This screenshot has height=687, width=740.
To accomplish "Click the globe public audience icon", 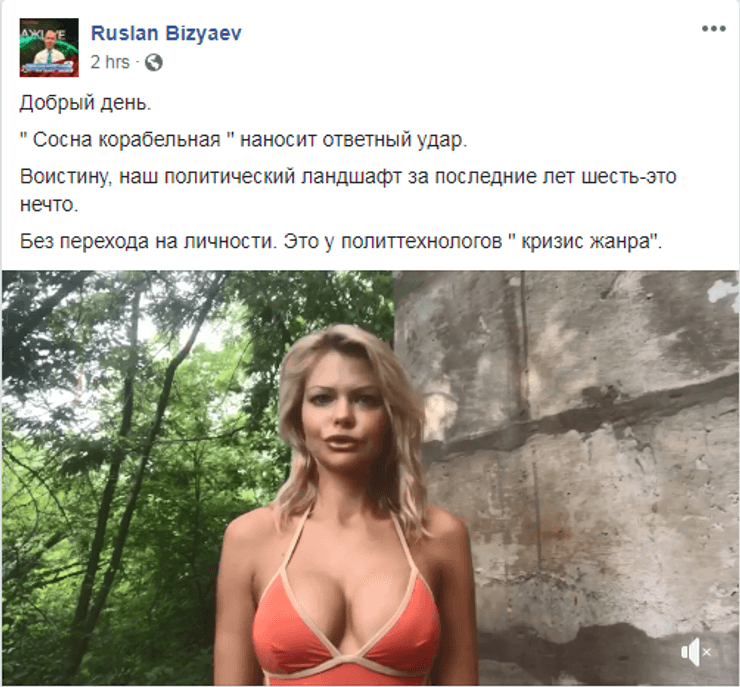I will coord(153,62).
